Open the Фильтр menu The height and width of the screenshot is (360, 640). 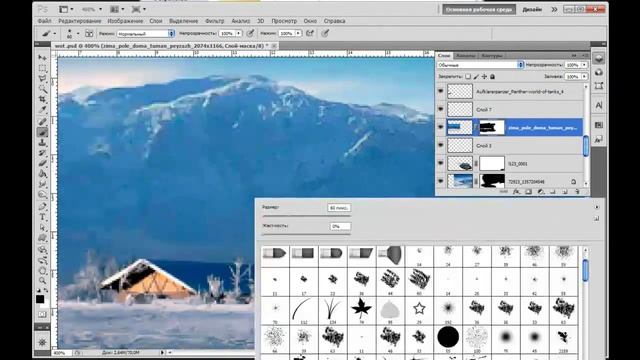click(x=215, y=21)
